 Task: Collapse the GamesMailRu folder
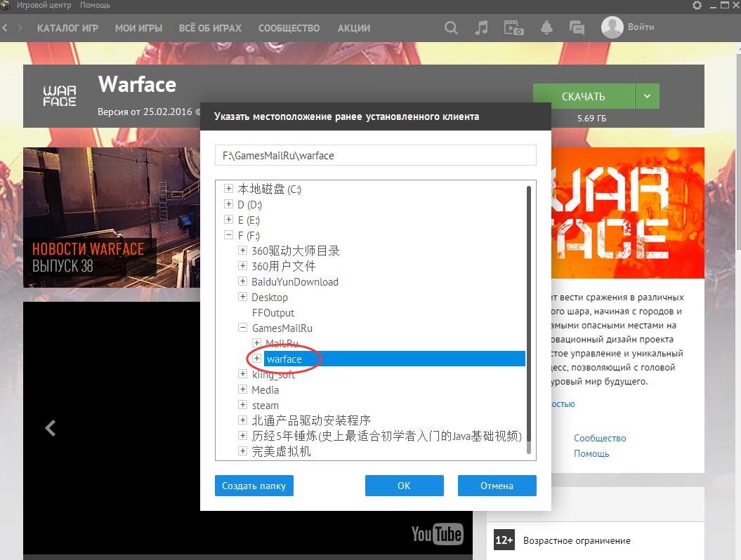pyautogui.click(x=242, y=328)
